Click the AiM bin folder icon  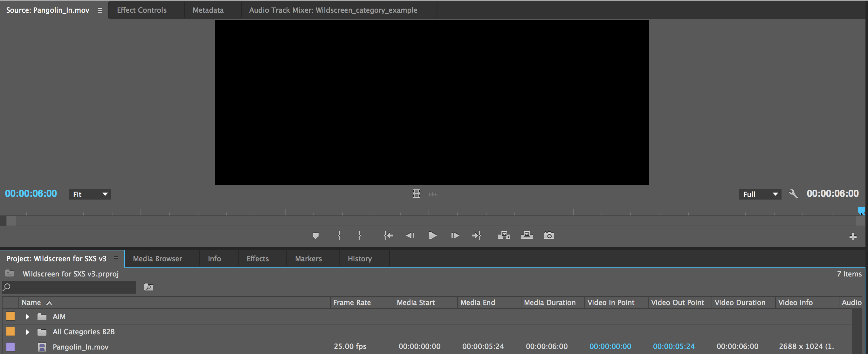(x=42, y=317)
